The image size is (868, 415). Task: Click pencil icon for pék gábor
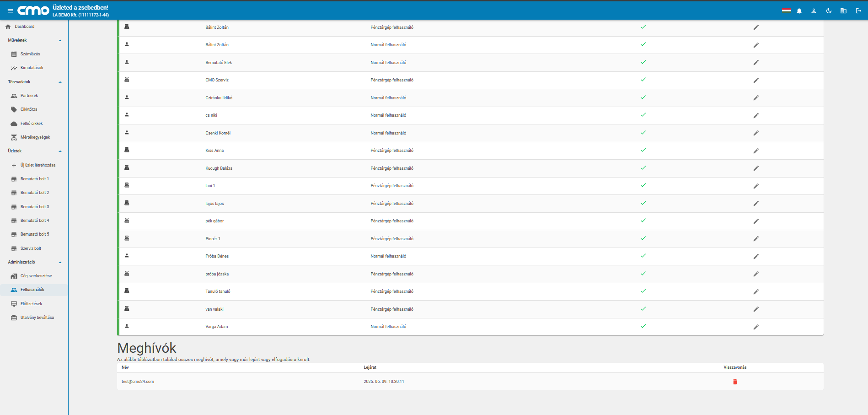(x=756, y=221)
